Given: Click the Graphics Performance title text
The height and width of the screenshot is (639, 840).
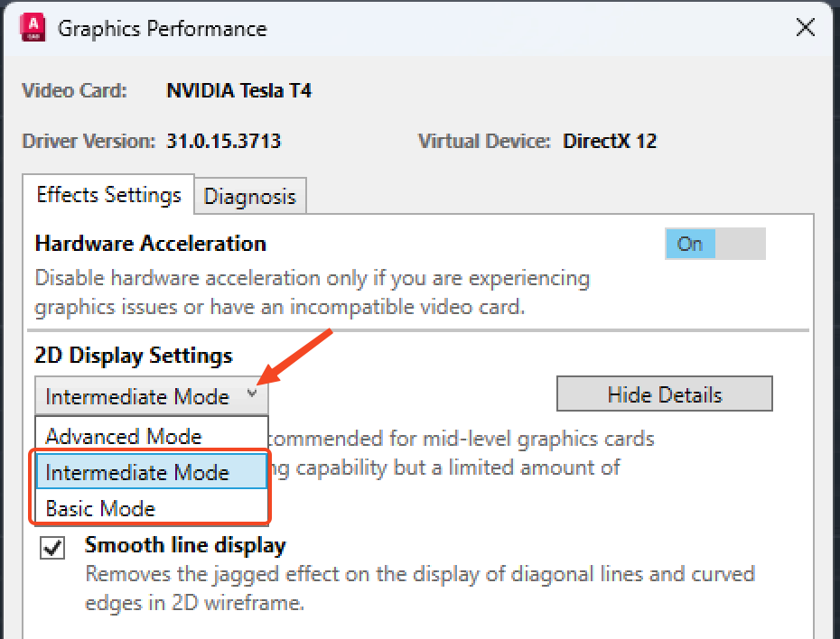Looking at the screenshot, I should (163, 28).
